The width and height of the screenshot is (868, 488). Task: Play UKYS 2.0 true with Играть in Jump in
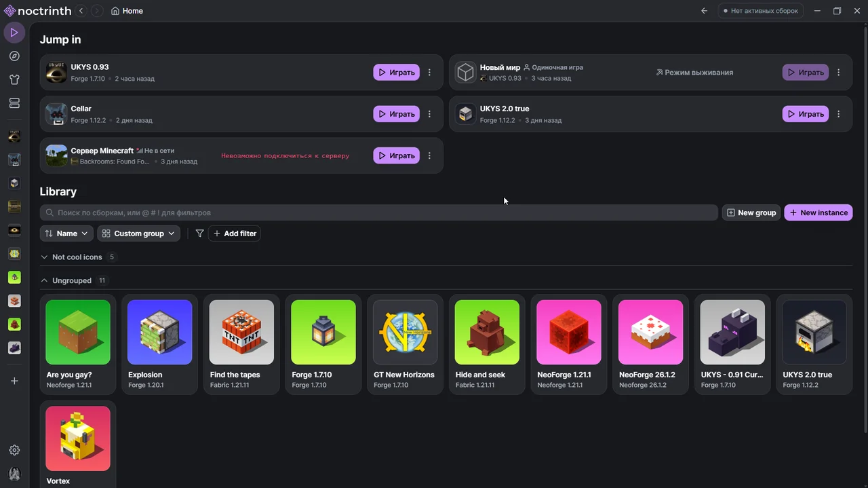point(806,114)
